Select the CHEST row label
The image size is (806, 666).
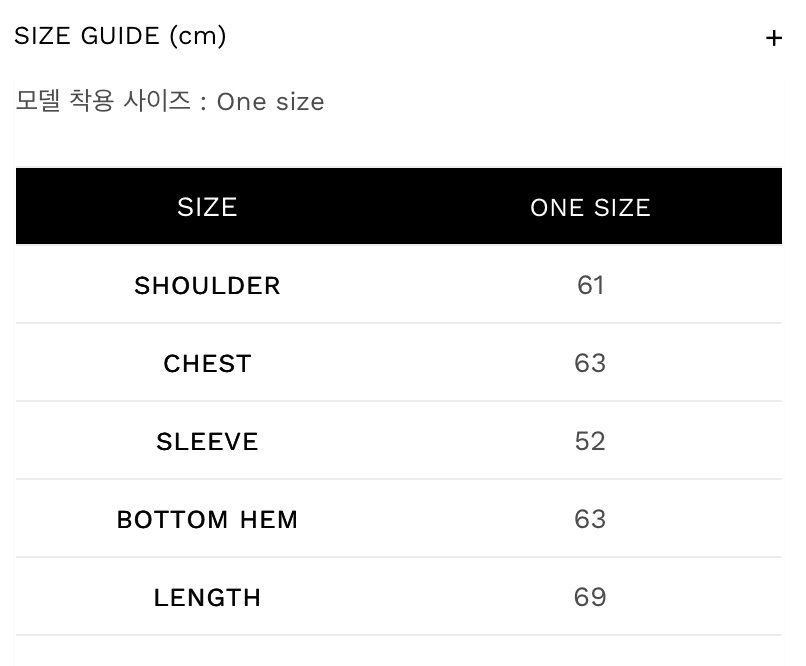coord(207,364)
